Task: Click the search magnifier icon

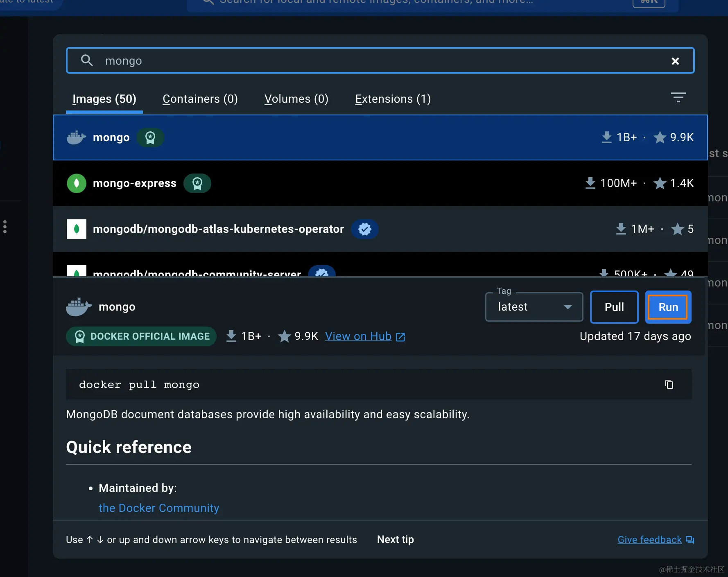Action: (87, 61)
